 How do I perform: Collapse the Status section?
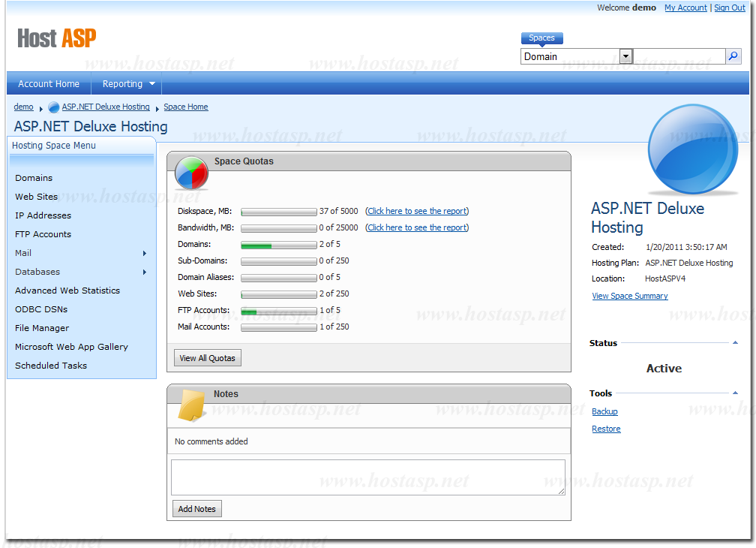pyautogui.click(x=735, y=343)
